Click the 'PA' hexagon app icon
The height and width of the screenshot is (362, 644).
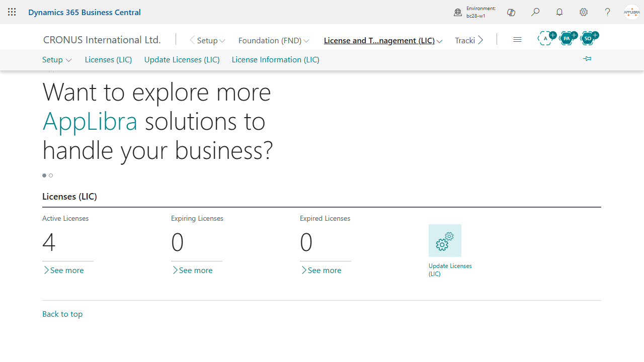[x=568, y=38]
